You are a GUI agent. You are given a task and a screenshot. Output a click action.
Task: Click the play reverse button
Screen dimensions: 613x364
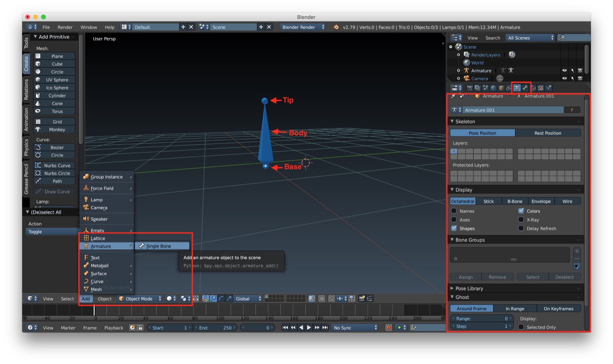301,328
